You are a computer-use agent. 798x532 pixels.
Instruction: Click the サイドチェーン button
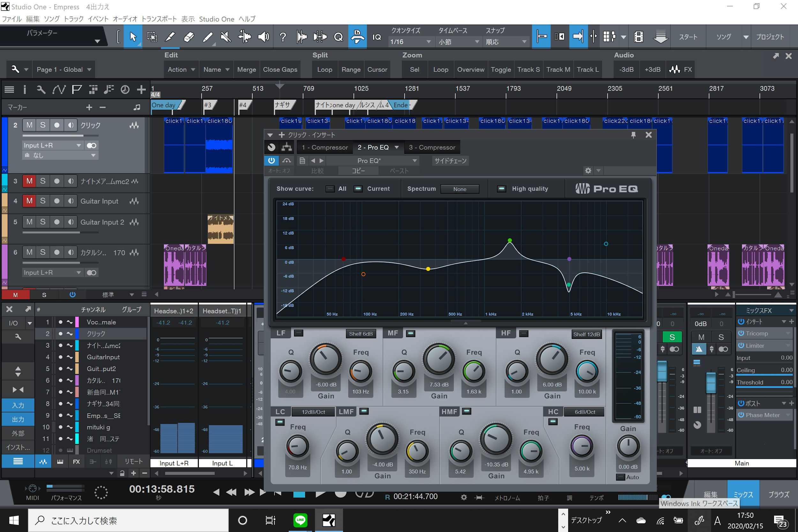pos(450,161)
